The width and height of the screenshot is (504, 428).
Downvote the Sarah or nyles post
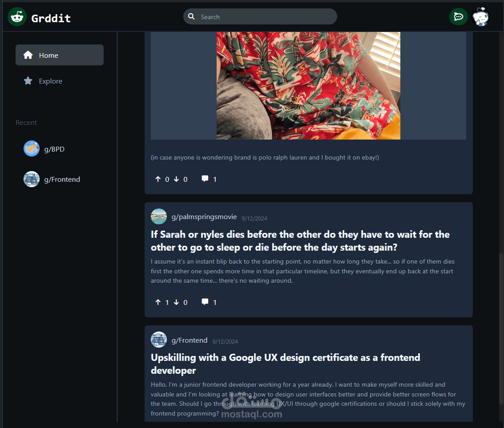176,302
